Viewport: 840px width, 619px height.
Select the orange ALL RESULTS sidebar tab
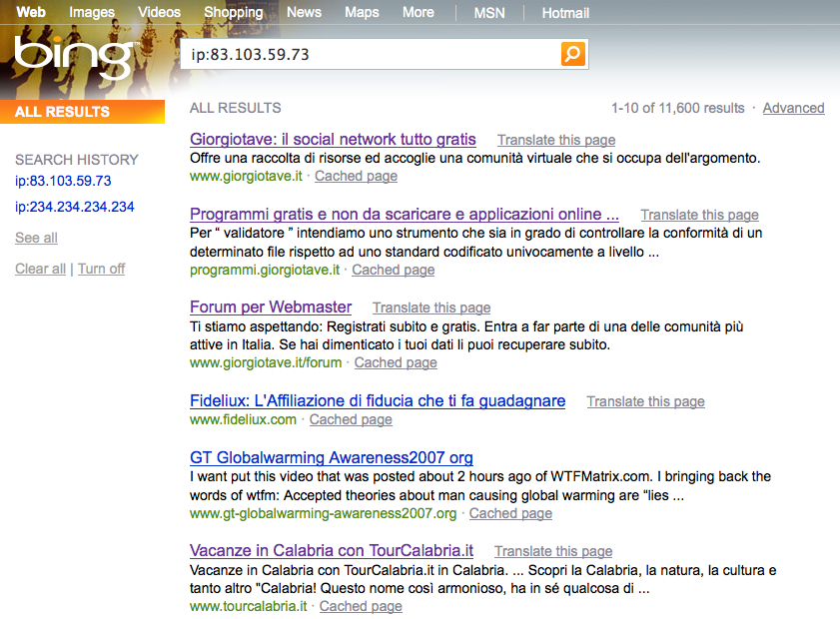(83, 112)
